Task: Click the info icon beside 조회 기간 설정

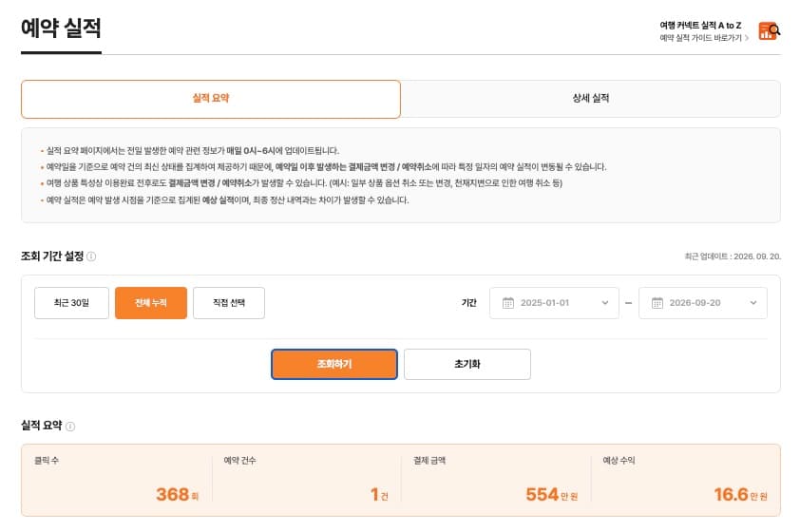Action: (x=91, y=256)
